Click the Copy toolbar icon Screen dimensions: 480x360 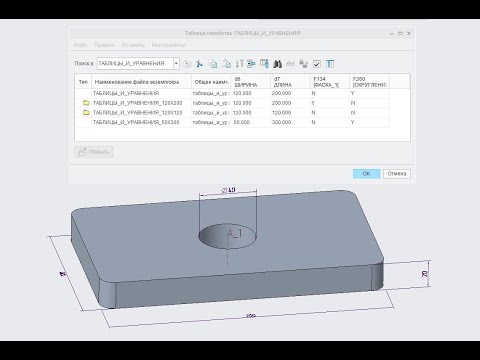[213, 64]
